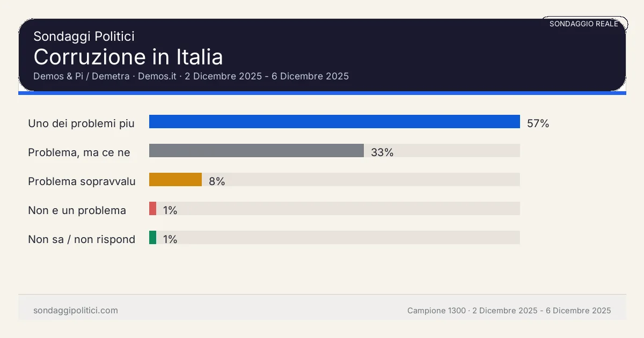The width and height of the screenshot is (644, 338).
Task: Click the 33% value label
Action: point(382,152)
